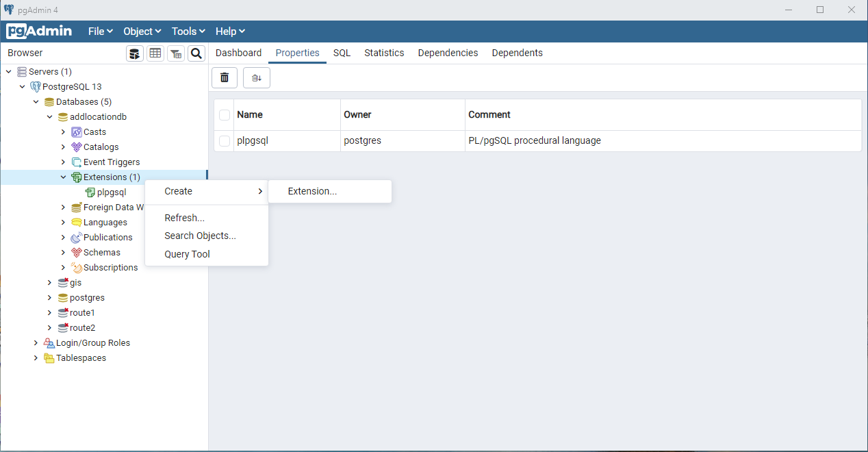Screen dimensions: 868x452
Task: Select the disconnected gis database icon
Action: (63, 283)
